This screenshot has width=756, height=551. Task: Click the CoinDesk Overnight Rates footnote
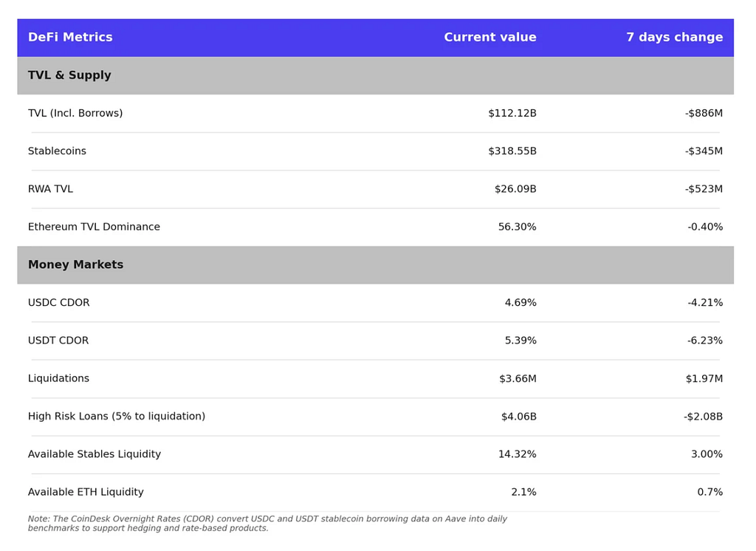267,524
